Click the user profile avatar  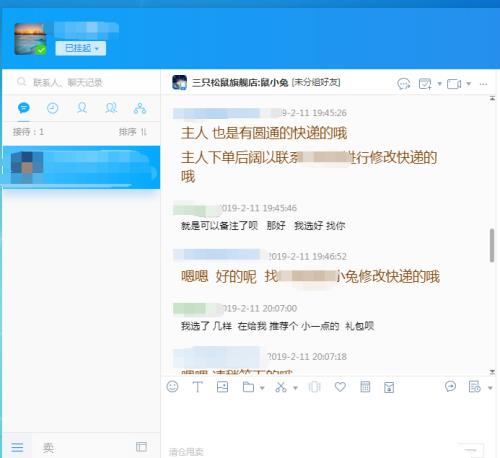(30, 39)
